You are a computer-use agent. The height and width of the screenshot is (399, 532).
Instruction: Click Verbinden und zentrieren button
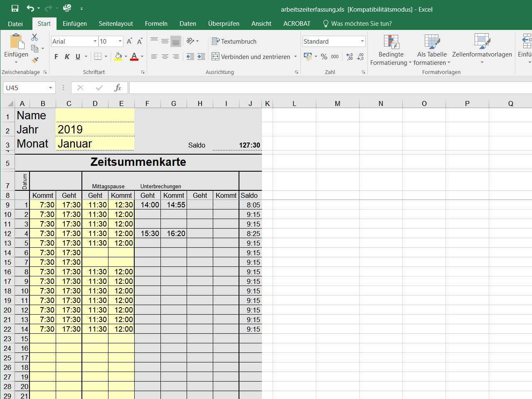(251, 57)
